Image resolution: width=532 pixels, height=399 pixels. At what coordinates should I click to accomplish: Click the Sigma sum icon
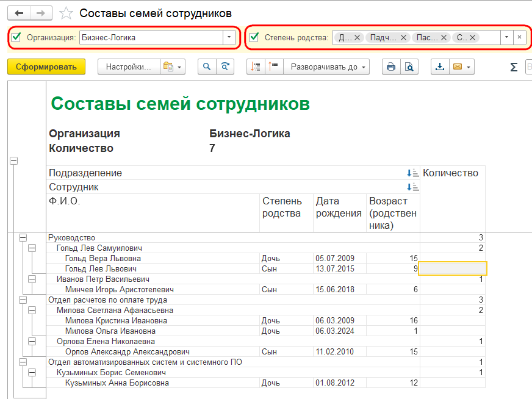coord(514,67)
